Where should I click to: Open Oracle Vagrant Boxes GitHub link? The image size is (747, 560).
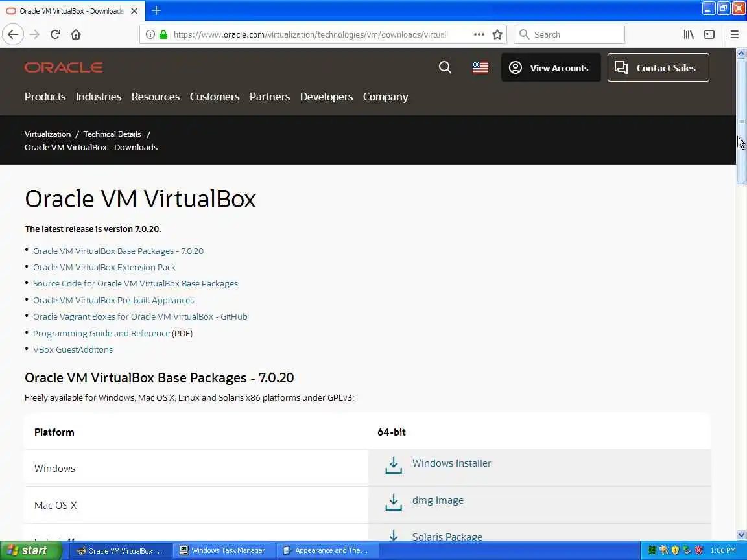pos(140,316)
